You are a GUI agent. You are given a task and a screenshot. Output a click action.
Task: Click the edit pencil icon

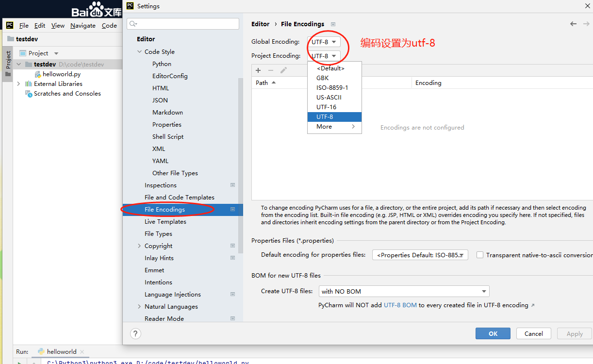pos(283,70)
